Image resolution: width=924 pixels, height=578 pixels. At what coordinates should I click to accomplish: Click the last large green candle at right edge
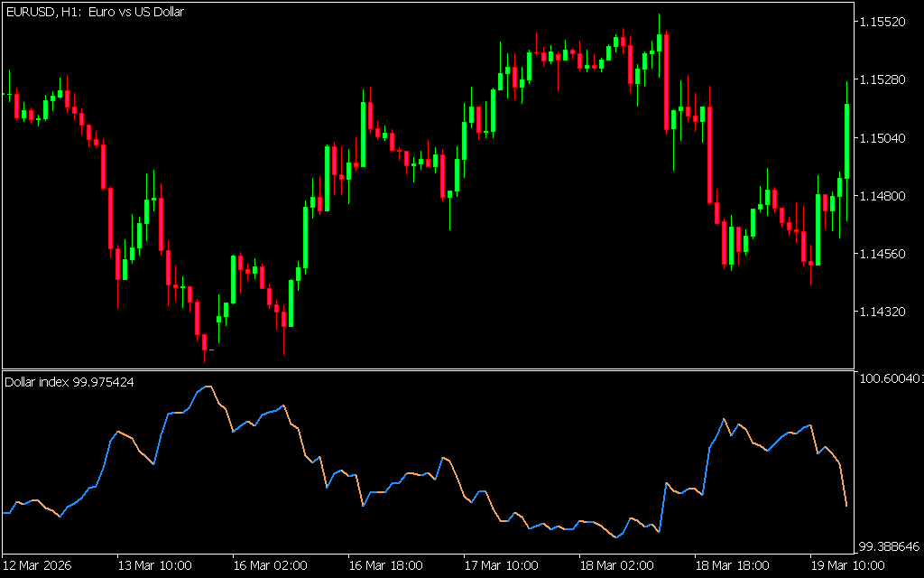click(x=846, y=140)
